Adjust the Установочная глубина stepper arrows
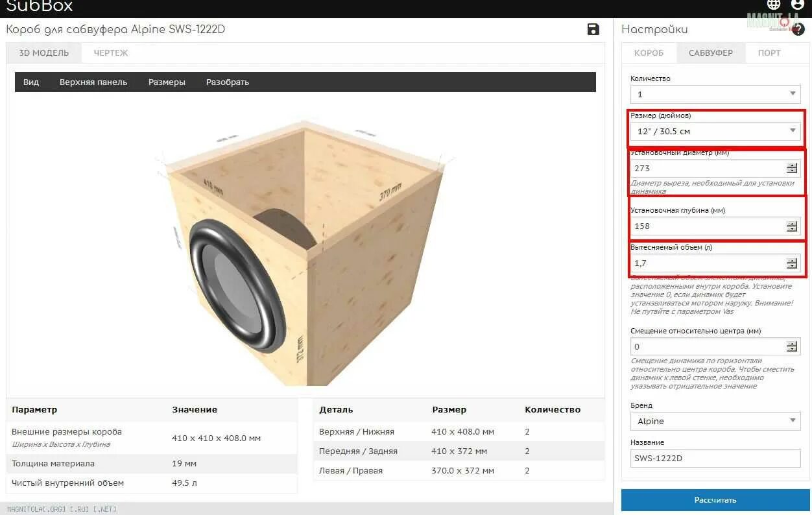This screenshot has width=812, height=515. [791, 226]
